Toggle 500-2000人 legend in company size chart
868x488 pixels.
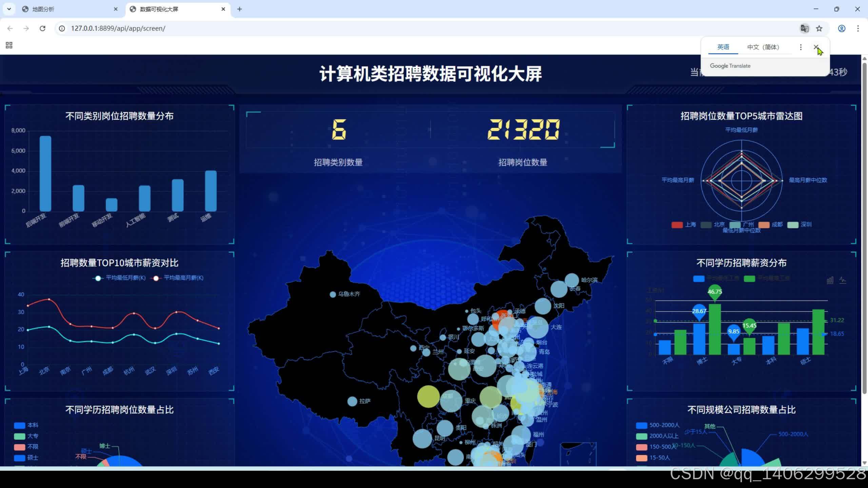(658, 425)
